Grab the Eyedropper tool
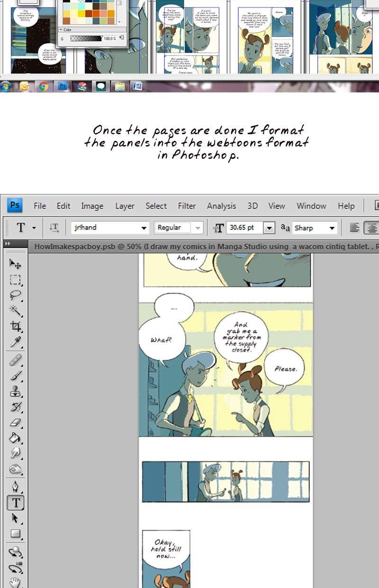Image resolution: width=379 pixels, height=588 pixels. [16, 342]
